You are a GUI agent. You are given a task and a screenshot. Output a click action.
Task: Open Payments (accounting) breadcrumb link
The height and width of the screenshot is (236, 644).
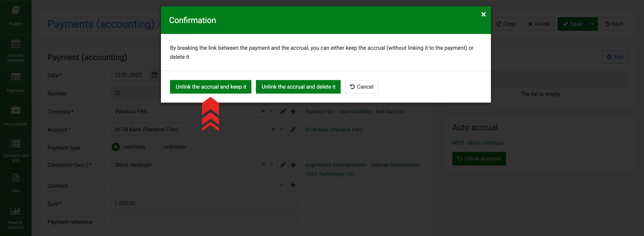[x=101, y=24]
